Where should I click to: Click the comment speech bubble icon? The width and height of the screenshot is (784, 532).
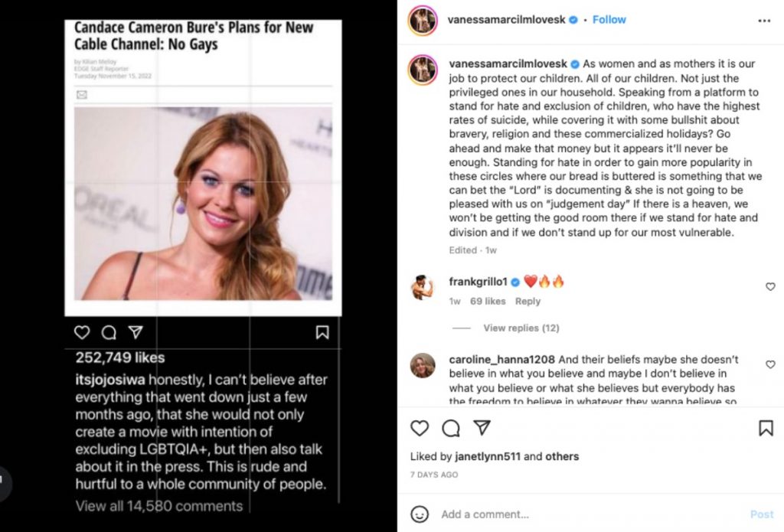[x=451, y=428]
